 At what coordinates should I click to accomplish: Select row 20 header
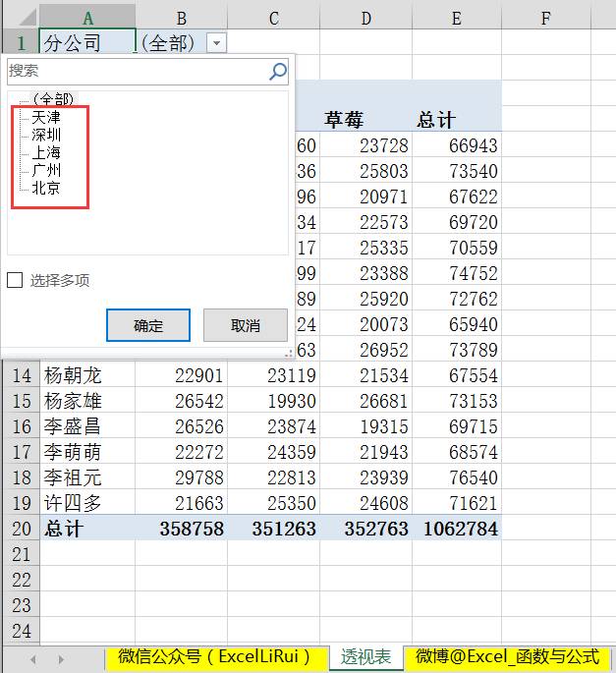click(22, 529)
